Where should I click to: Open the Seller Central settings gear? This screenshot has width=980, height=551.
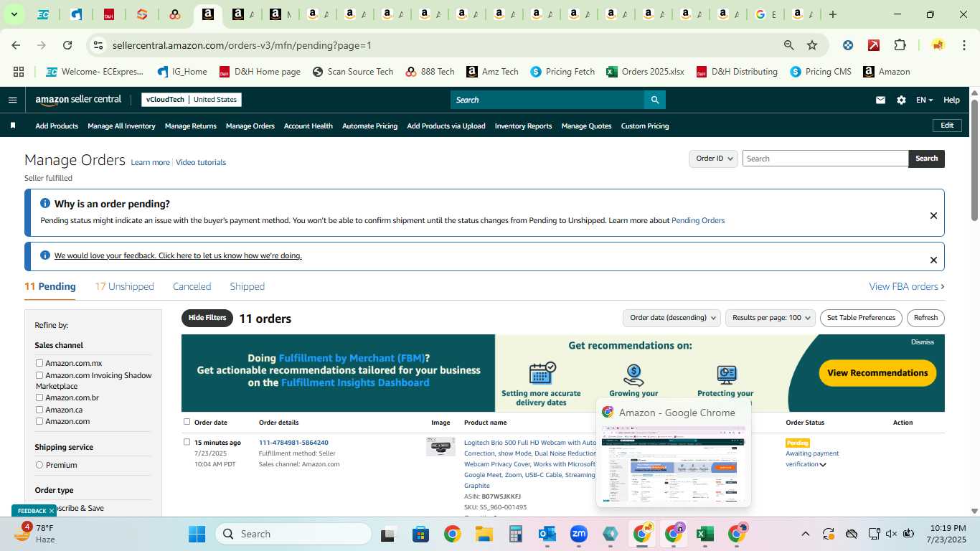pos(901,100)
